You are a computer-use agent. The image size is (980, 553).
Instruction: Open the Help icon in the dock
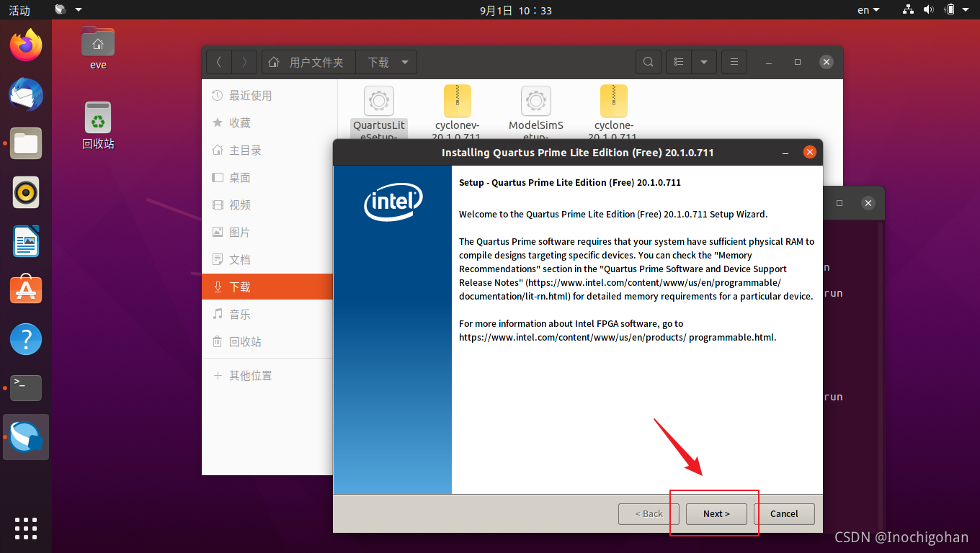tap(26, 339)
